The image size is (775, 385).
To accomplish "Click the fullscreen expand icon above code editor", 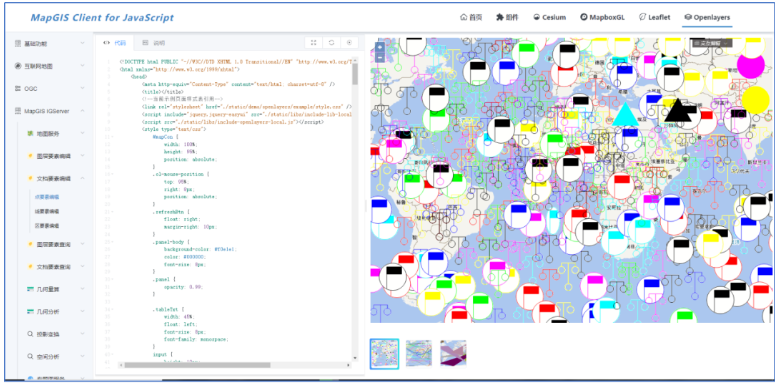I will coord(313,43).
